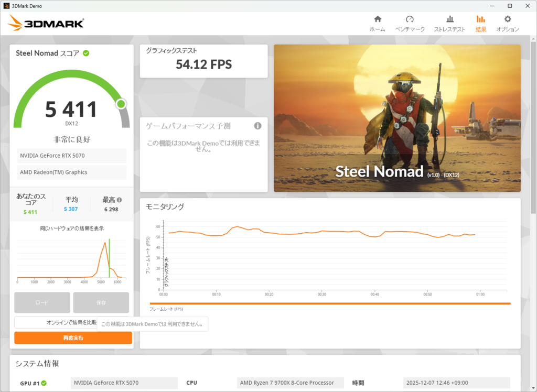Click the 平均 score 5 307
This screenshot has height=392, width=537.
71,209
